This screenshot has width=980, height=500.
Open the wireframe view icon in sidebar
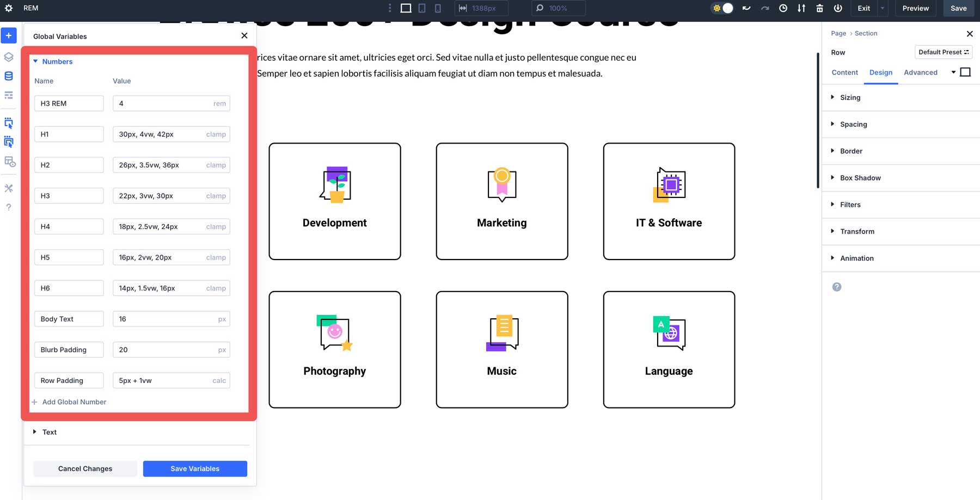[x=9, y=95]
